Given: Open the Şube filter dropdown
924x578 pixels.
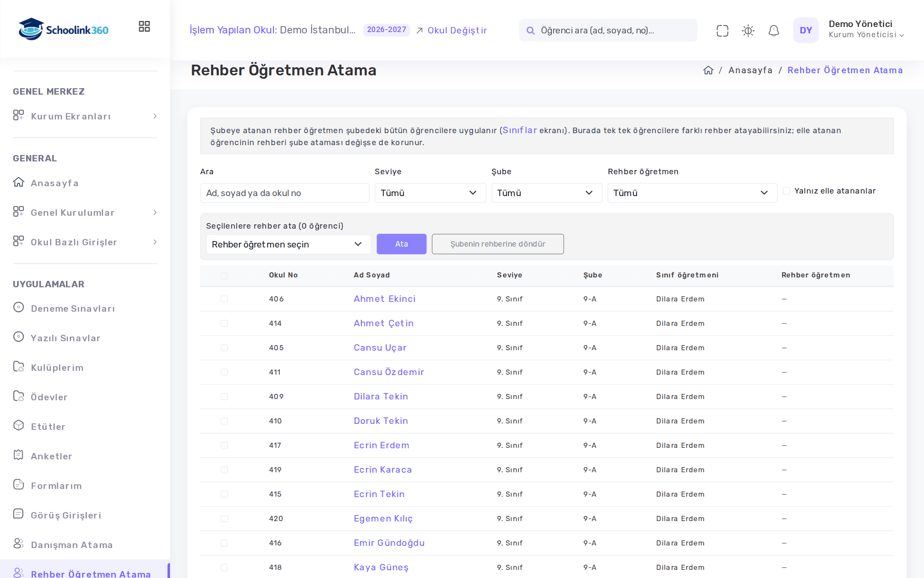Looking at the screenshot, I should click(x=546, y=193).
